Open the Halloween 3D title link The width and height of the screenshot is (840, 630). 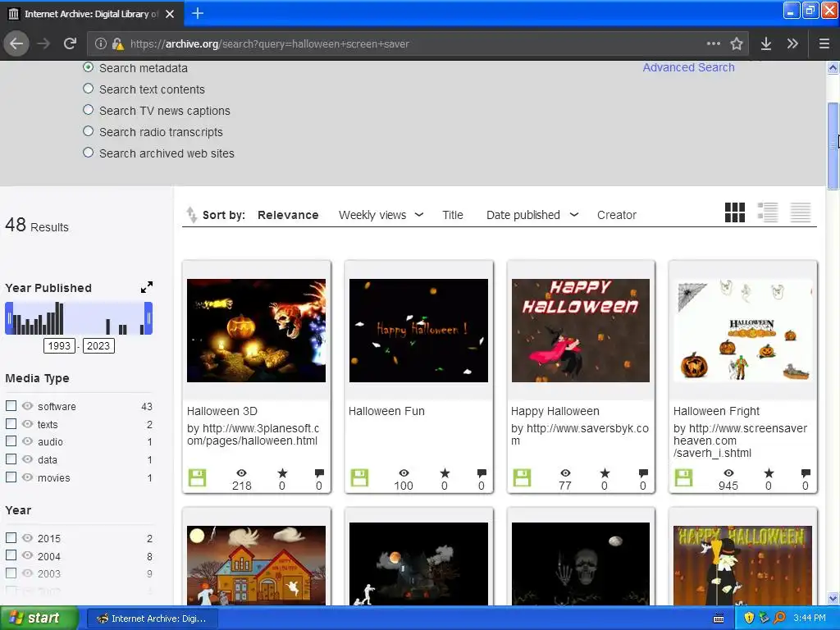click(x=221, y=411)
